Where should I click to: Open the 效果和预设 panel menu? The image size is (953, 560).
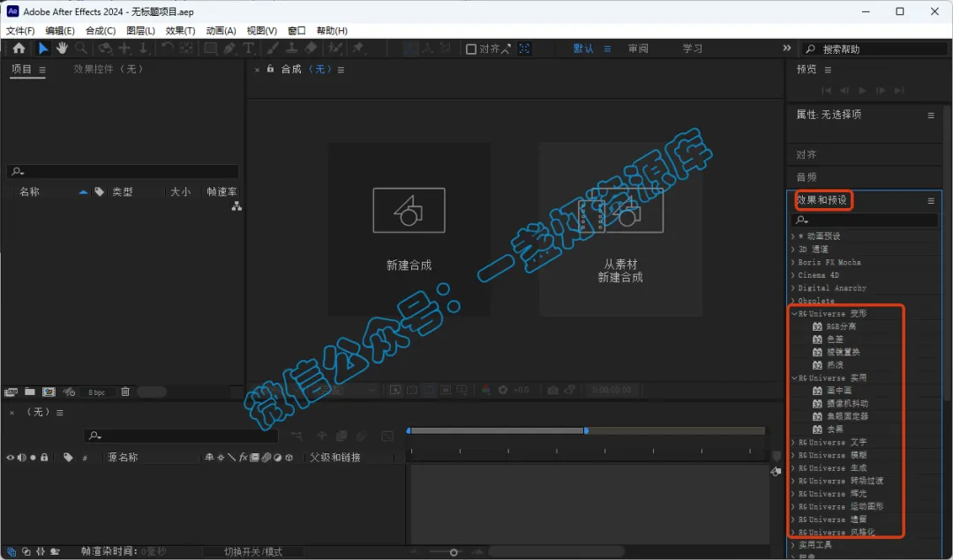pos(931,200)
